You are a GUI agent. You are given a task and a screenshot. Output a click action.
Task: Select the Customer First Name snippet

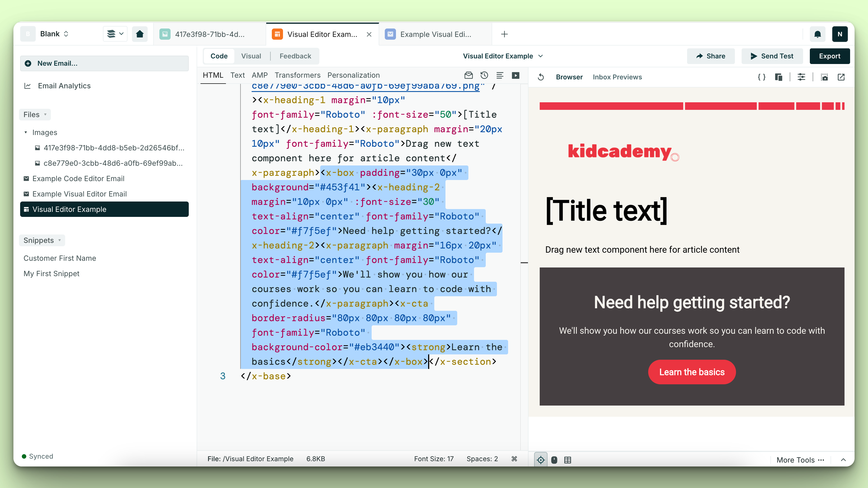(x=60, y=258)
